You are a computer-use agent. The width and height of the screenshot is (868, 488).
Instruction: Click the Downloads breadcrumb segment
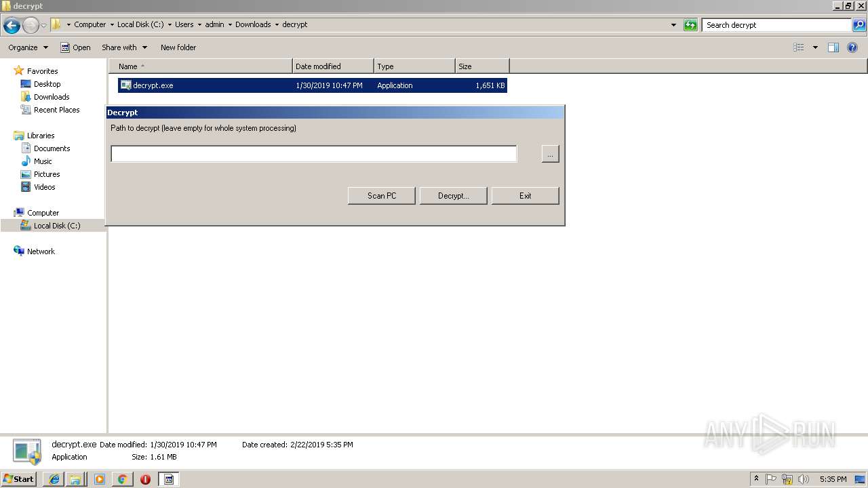[x=253, y=24]
